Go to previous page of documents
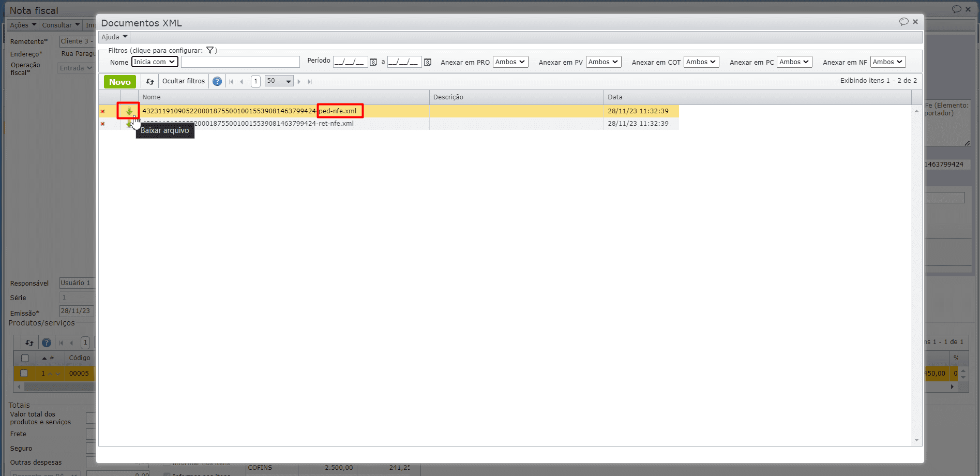The image size is (980, 476). 242,82
